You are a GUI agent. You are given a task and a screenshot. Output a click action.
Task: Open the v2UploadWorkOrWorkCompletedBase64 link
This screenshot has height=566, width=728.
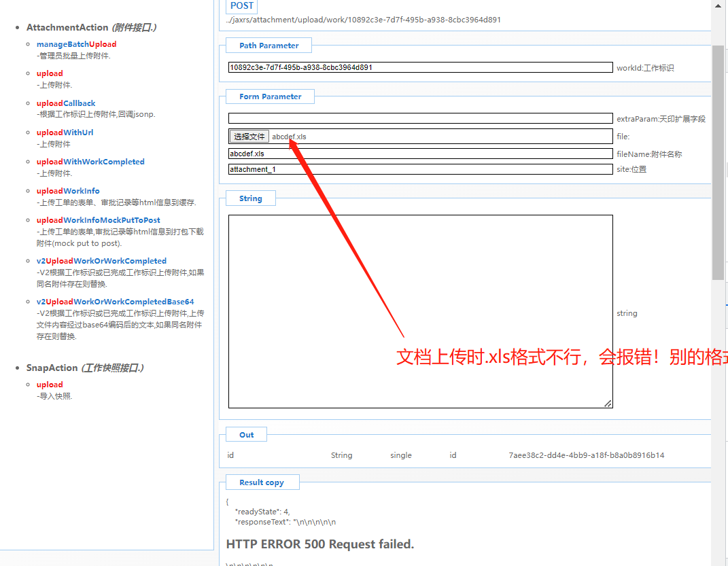point(115,302)
